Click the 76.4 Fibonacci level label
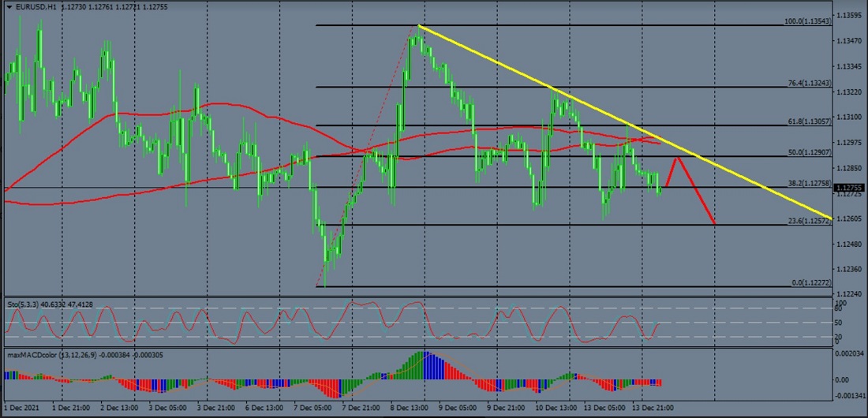 [809, 83]
